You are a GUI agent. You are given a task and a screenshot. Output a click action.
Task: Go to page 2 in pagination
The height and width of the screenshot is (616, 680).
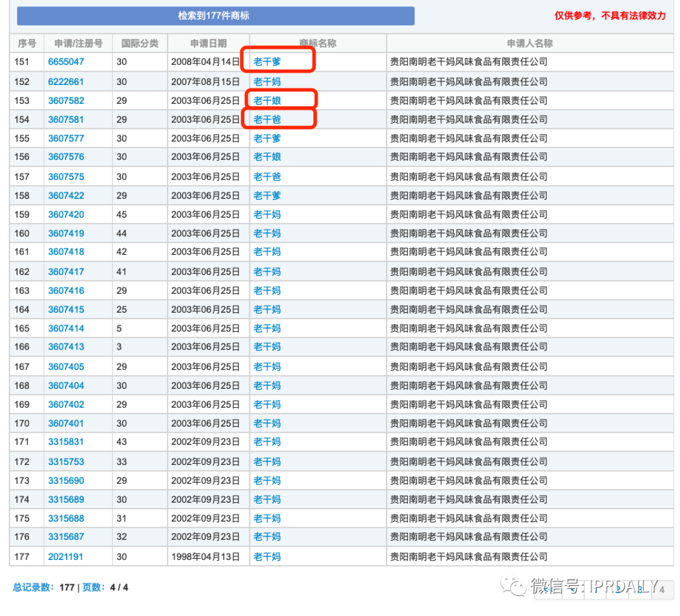tap(618, 590)
